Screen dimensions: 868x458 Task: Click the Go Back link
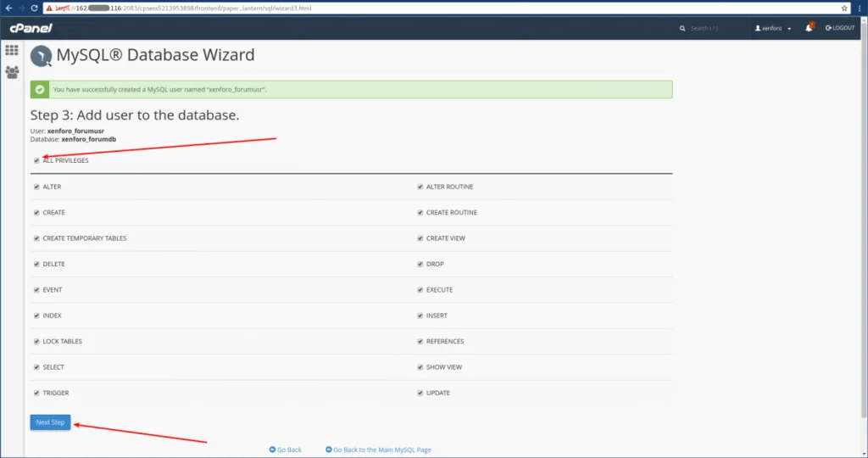pos(285,450)
